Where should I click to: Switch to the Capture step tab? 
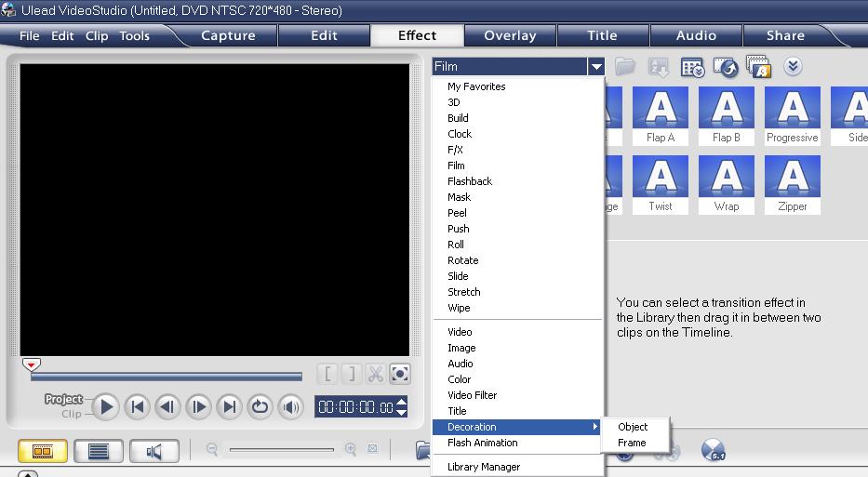point(229,35)
